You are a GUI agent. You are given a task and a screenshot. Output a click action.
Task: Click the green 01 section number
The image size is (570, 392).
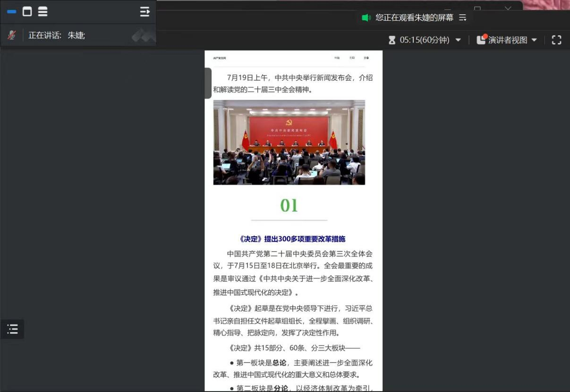289,205
